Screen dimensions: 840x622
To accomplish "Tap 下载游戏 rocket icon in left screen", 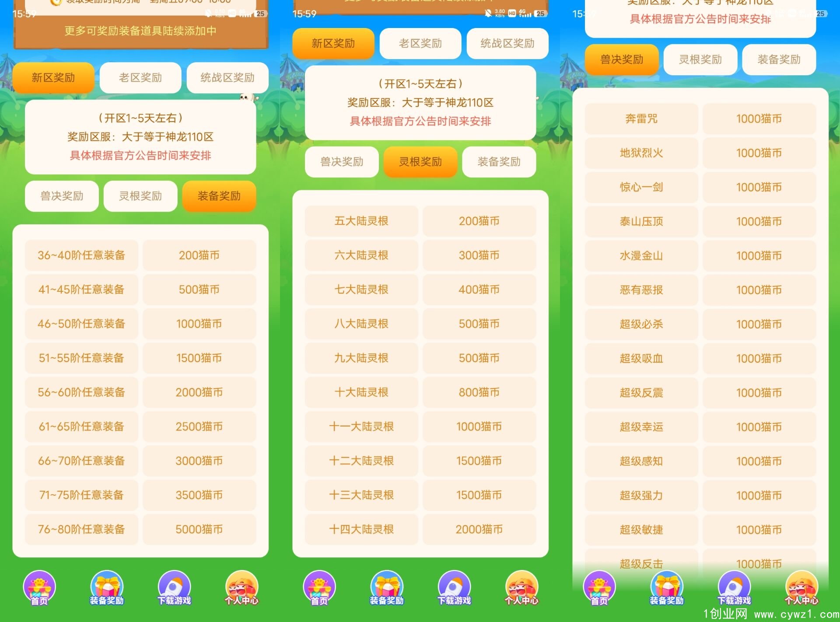I will coord(174,588).
